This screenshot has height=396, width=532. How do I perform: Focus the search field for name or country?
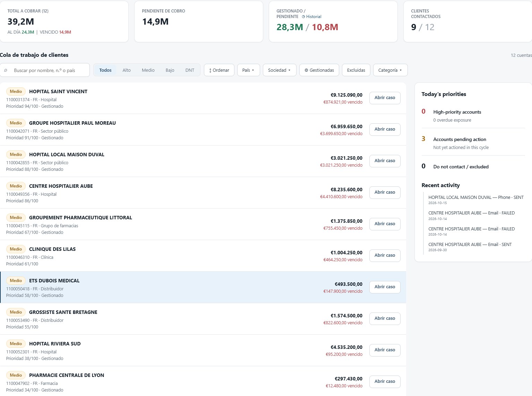click(x=45, y=70)
